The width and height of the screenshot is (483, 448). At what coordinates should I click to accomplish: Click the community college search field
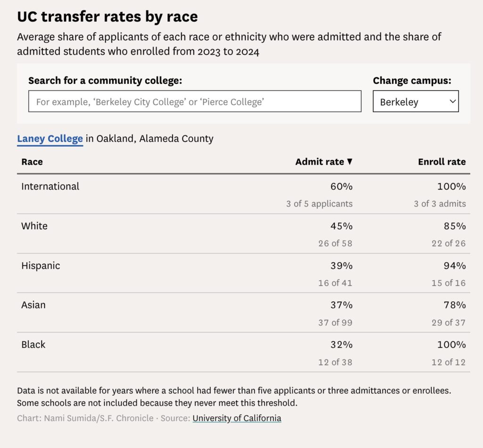pyautogui.click(x=195, y=101)
